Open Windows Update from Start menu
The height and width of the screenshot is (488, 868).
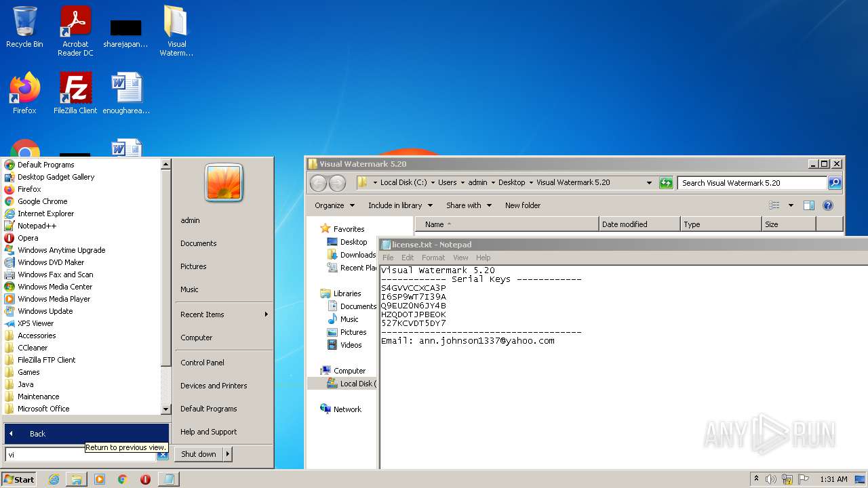click(x=45, y=311)
